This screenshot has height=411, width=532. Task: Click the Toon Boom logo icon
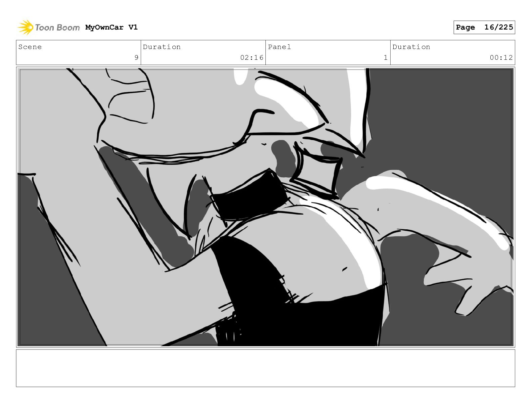click(x=26, y=27)
